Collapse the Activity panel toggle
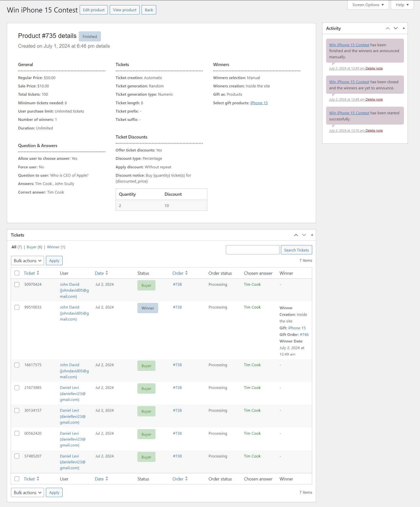This screenshot has width=420, height=507. (x=404, y=28)
